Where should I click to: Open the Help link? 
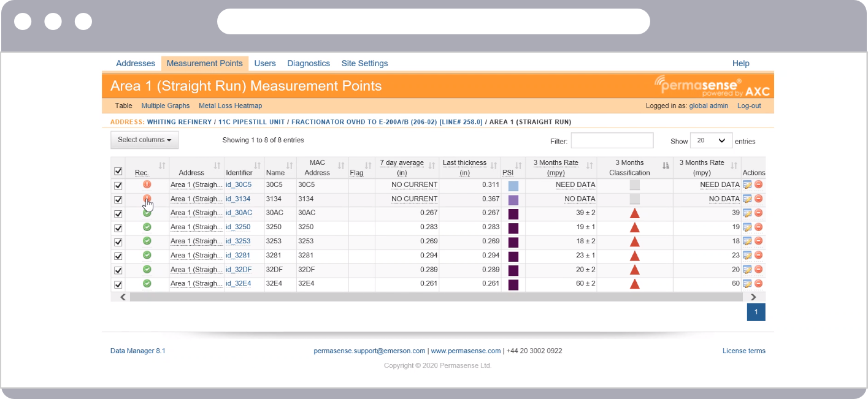[x=741, y=63]
